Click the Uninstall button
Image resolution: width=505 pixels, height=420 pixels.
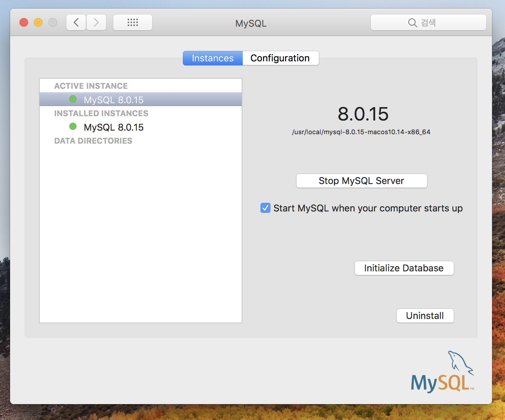click(425, 316)
